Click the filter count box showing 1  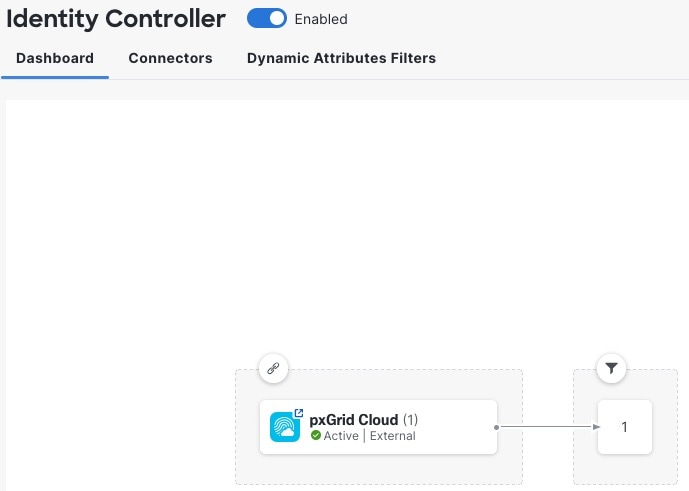click(624, 427)
